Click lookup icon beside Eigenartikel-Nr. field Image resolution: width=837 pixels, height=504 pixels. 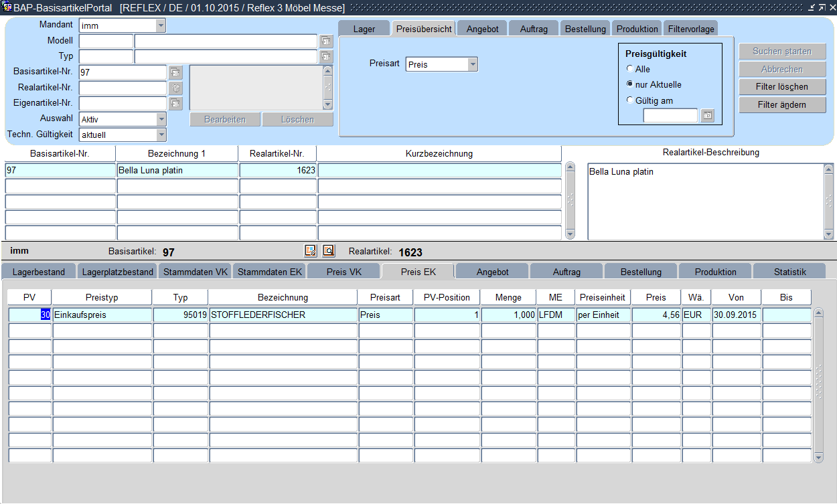(x=175, y=103)
